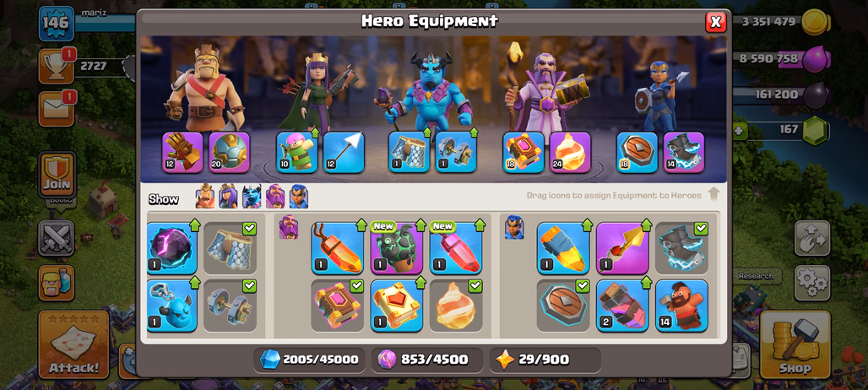Select the Rocket Spear equipment
This screenshot has height=390, width=868.
click(x=623, y=248)
